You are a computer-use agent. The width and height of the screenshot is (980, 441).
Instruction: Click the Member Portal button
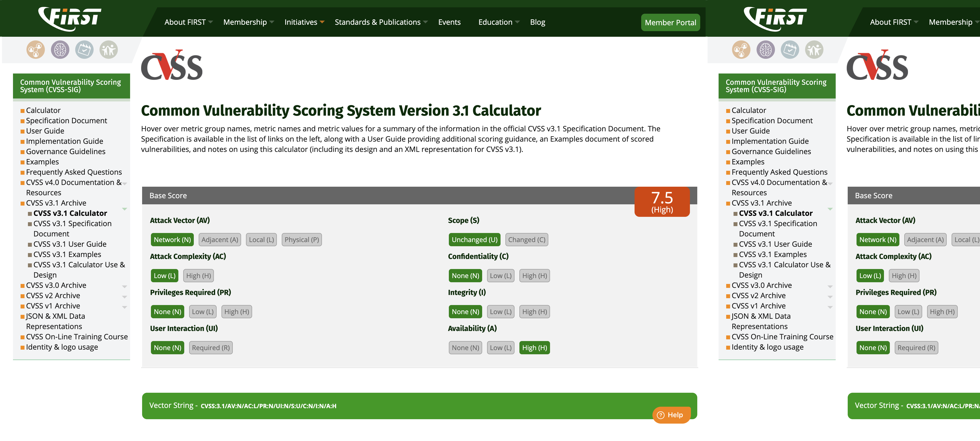670,23
